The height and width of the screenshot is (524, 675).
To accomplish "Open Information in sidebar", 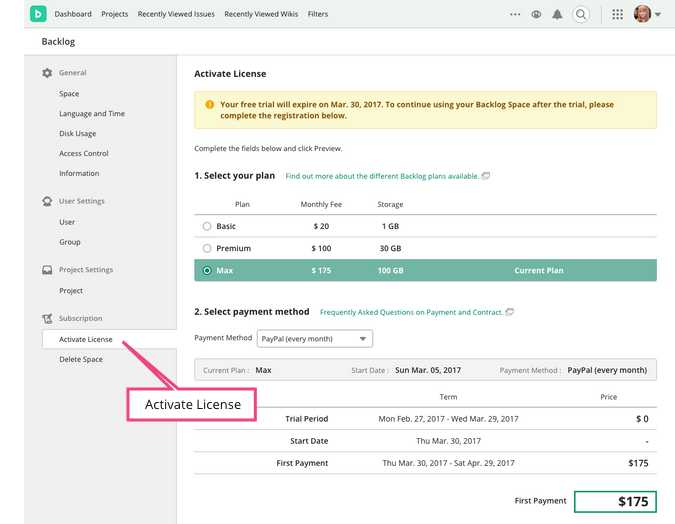I will click(79, 173).
